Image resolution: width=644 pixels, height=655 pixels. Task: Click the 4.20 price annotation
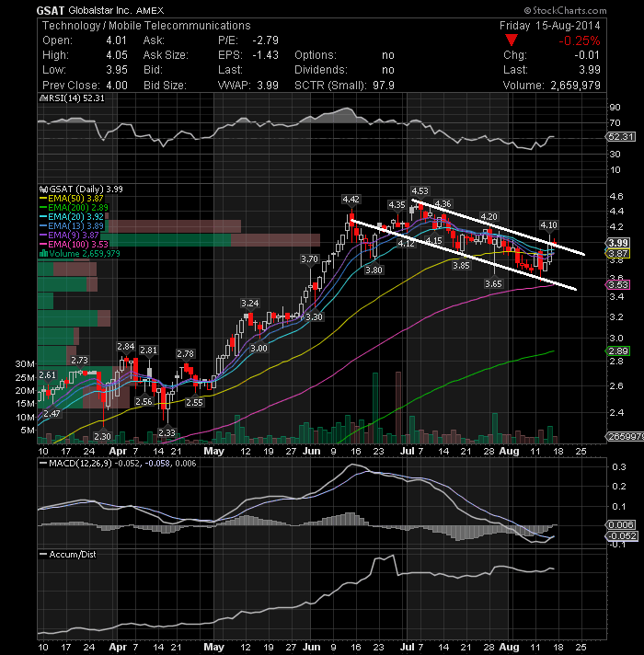489,217
